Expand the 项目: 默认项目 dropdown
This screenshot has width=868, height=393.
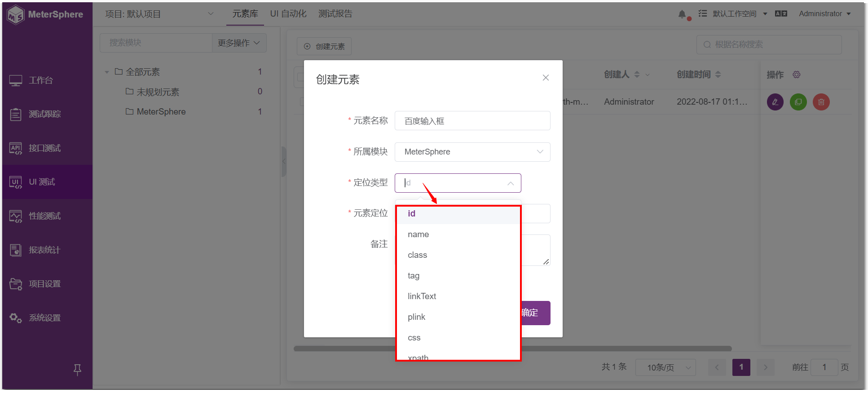point(159,14)
